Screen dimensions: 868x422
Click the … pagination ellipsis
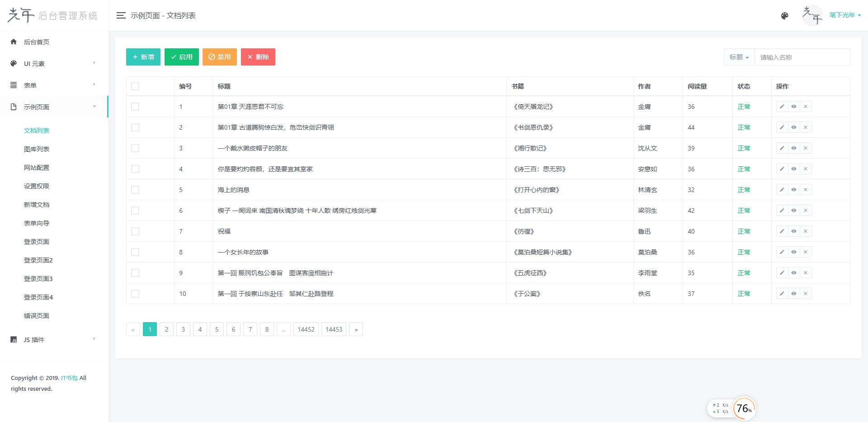click(283, 329)
